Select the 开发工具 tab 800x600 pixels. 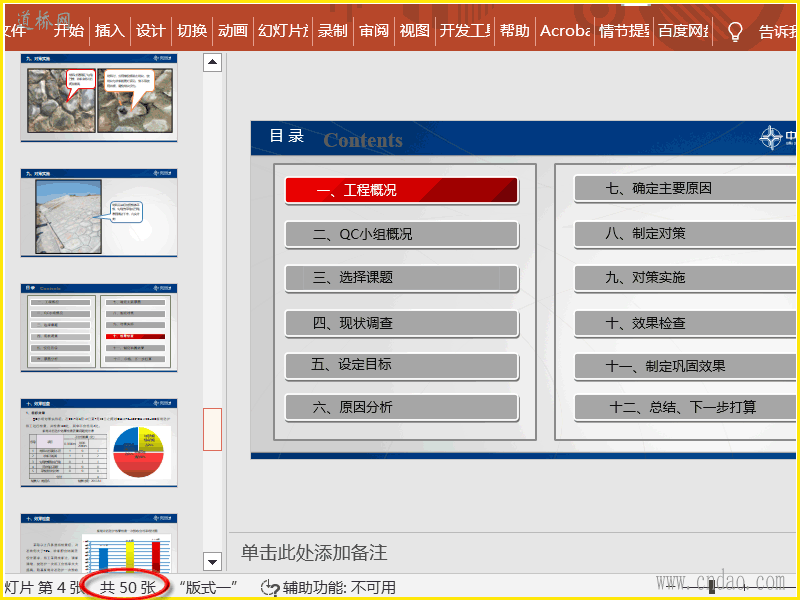(x=465, y=31)
